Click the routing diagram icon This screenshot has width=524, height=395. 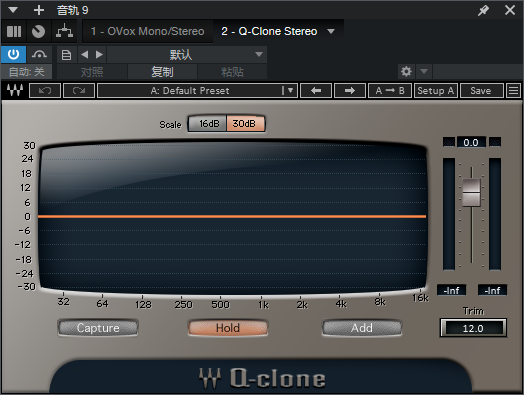pyautogui.click(x=64, y=31)
